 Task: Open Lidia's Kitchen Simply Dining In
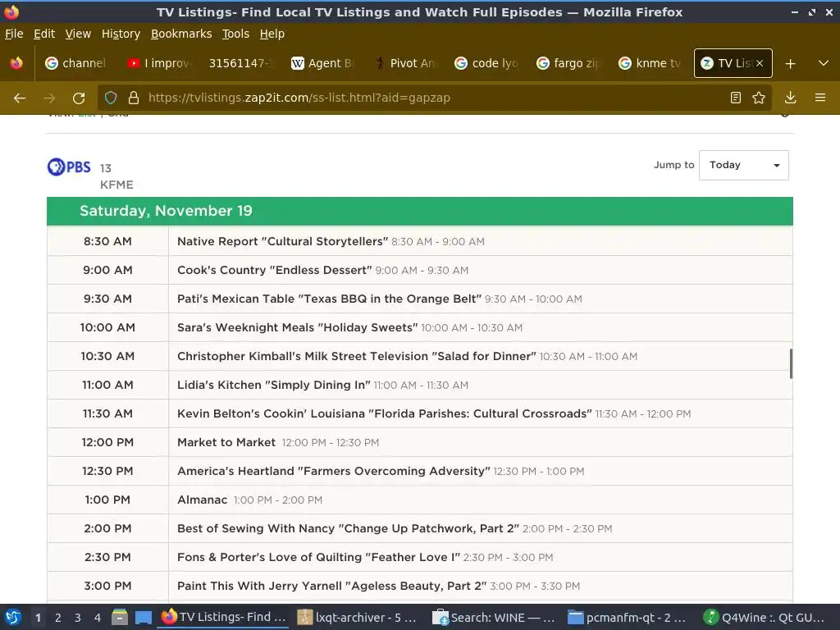pyautogui.click(x=274, y=386)
